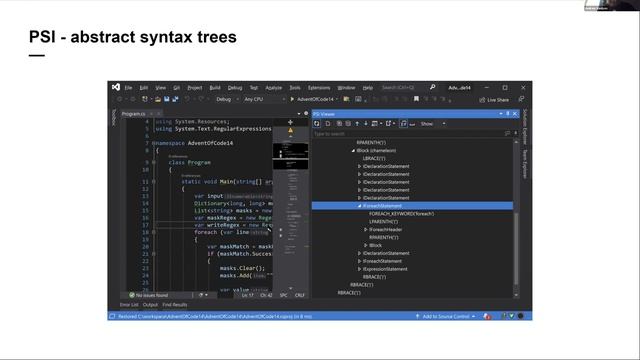Click the folder icon right of AdventOfCode14 run button

click(347, 99)
